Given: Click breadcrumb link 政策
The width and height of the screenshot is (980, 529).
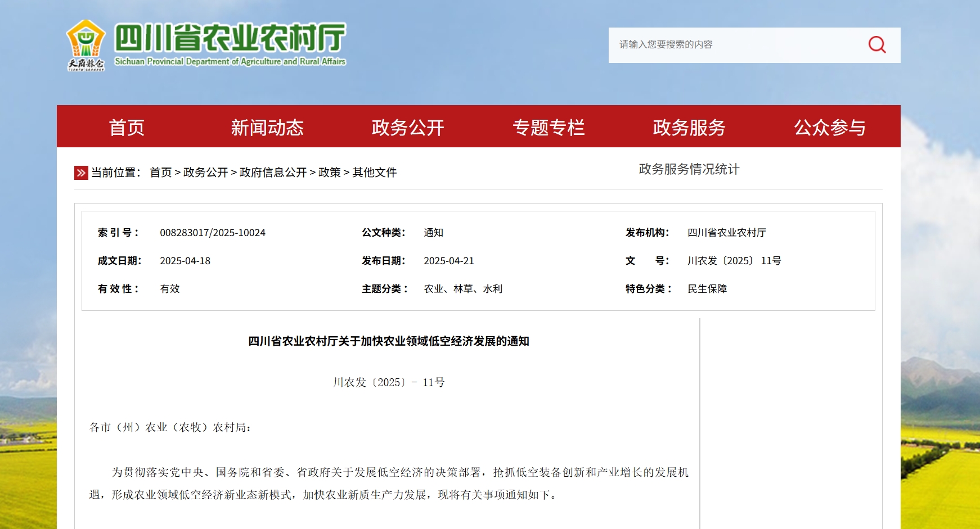Looking at the screenshot, I should pyautogui.click(x=329, y=173).
